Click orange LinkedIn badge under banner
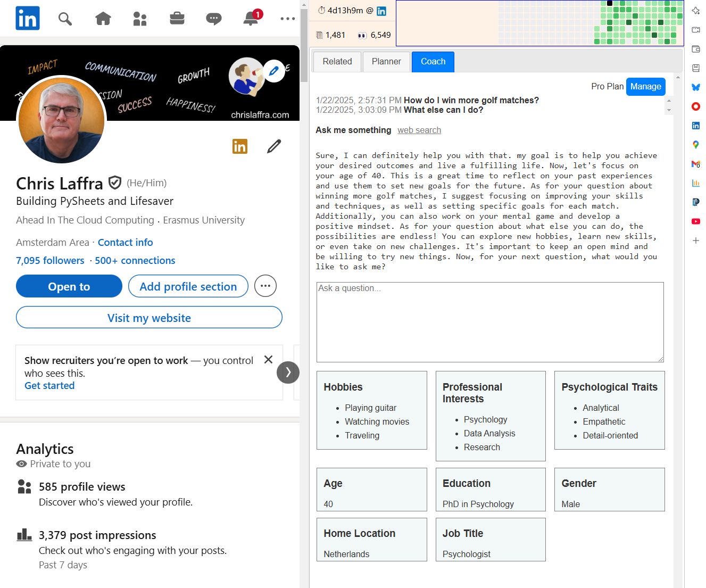The image size is (706, 588). click(240, 146)
